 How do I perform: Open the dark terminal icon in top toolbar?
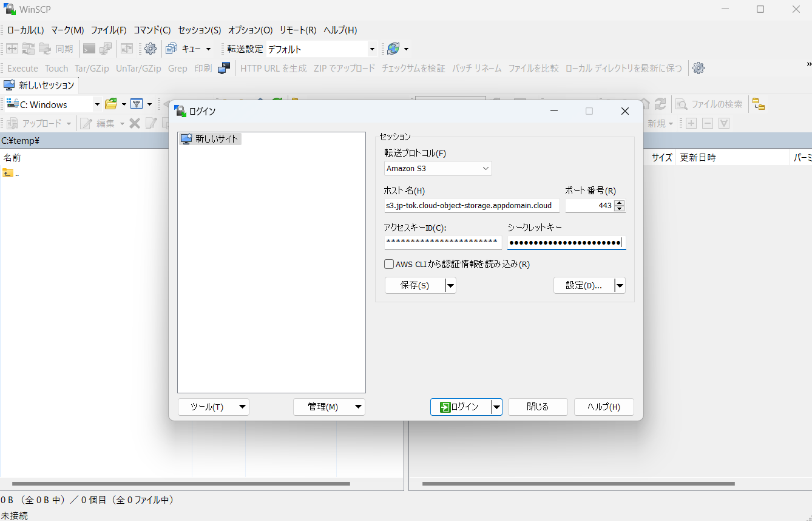pyautogui.click(x=89, y=49)
